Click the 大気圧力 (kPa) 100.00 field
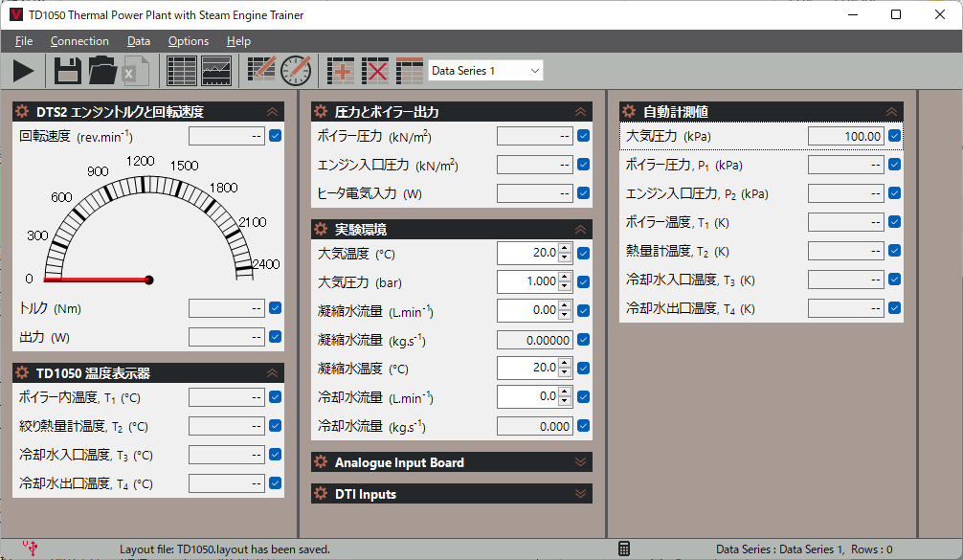The image size is (963, 560). tap(845, 136)
